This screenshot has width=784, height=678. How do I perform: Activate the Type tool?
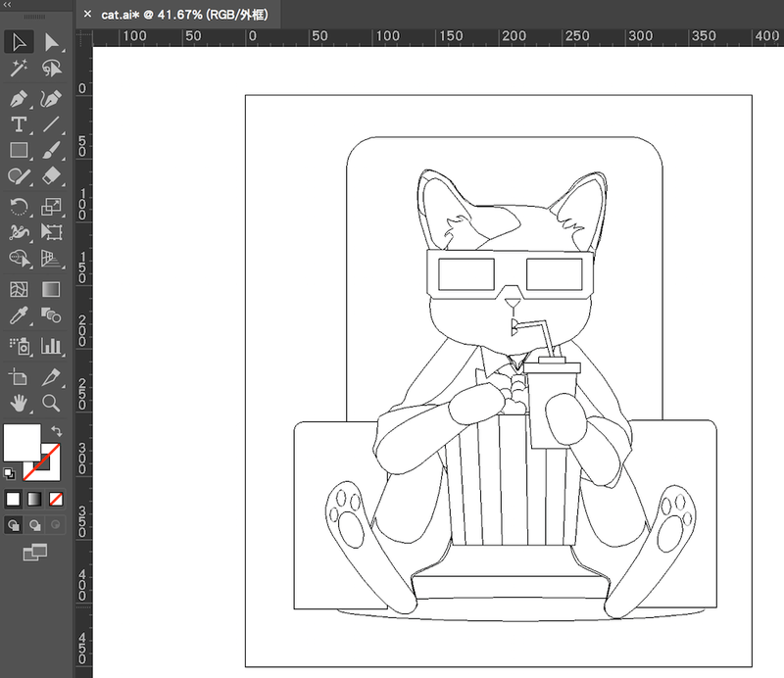18,124
